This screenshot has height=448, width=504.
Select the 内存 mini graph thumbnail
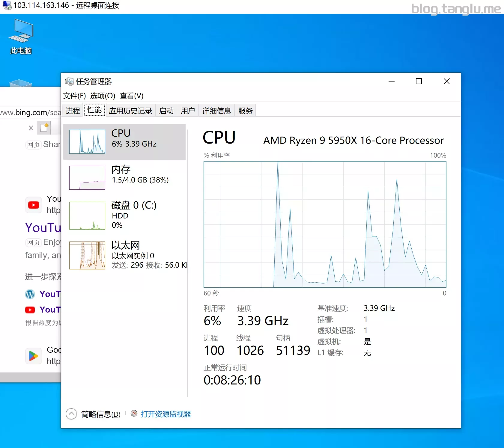pyautogui.click(x=87, y=177)
